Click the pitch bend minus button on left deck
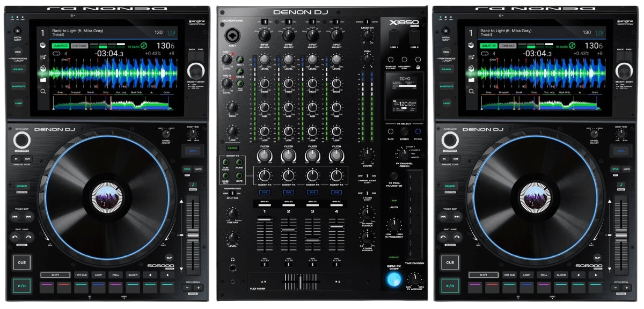Screen dimensions: 644x309 click(x=188, y=288)
